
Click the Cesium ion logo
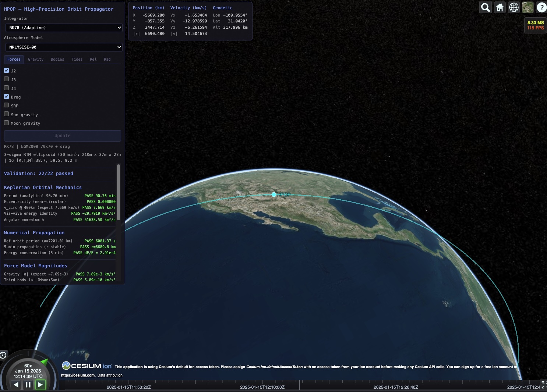pos(87,366)
